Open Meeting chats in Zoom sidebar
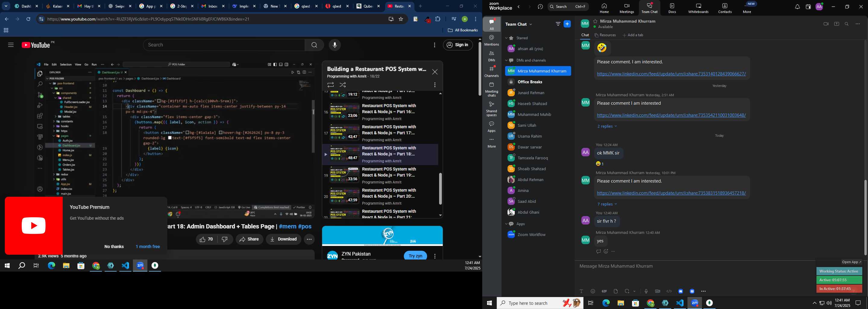This screenshot has height=309, width=868. 492,89
